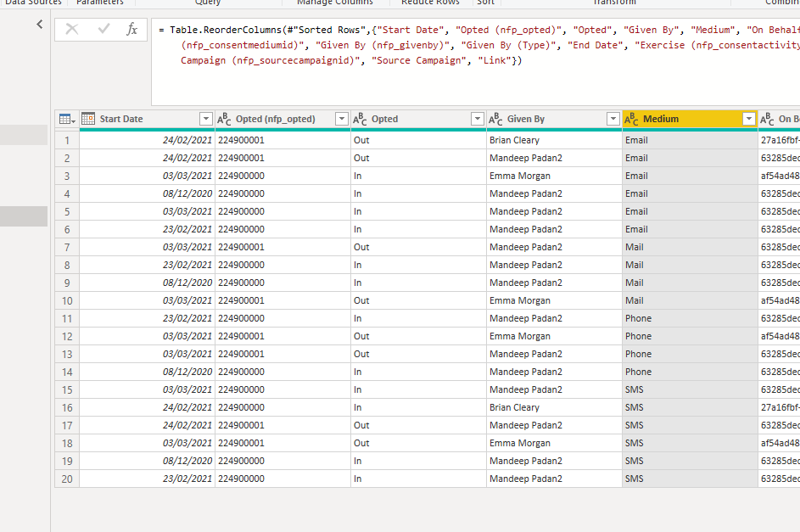Open the Opted (nfp_opted) filter dropdown

(341, 119)
